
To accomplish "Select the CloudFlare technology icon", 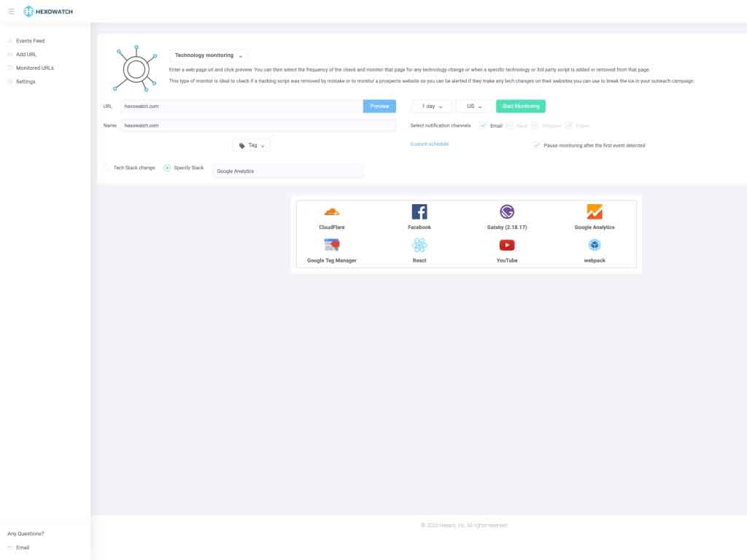I will click(x=332, y=212).
